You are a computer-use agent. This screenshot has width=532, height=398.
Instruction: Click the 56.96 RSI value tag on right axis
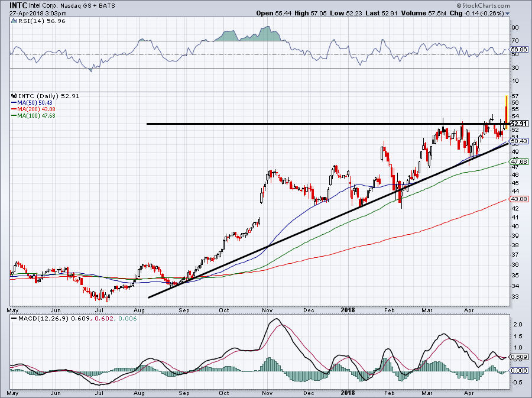point(520,50)
